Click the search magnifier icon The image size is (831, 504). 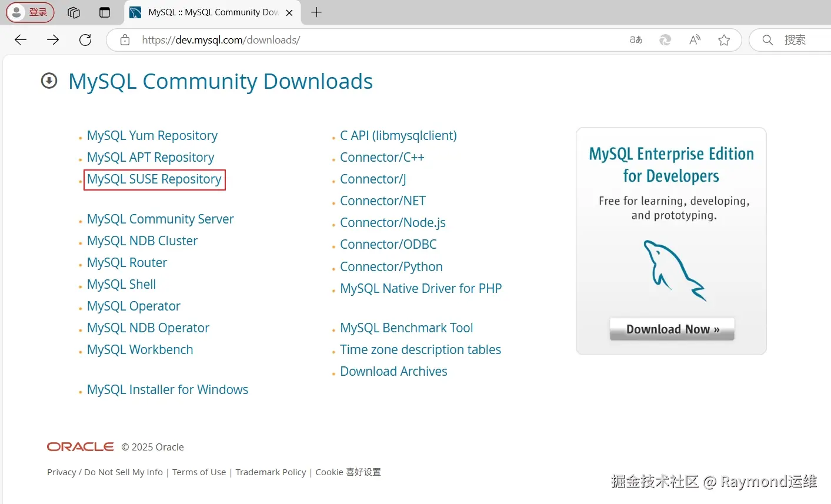click(x=767, y=40)
